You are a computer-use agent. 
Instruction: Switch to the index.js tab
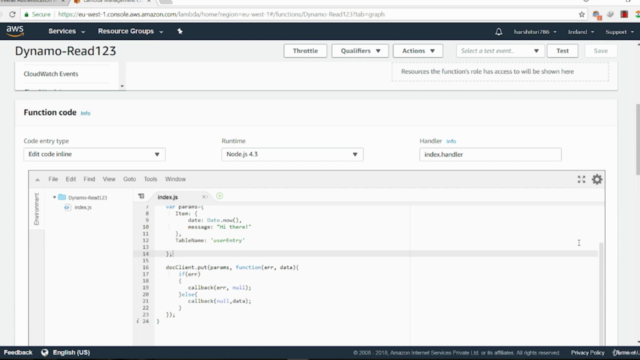168,197
